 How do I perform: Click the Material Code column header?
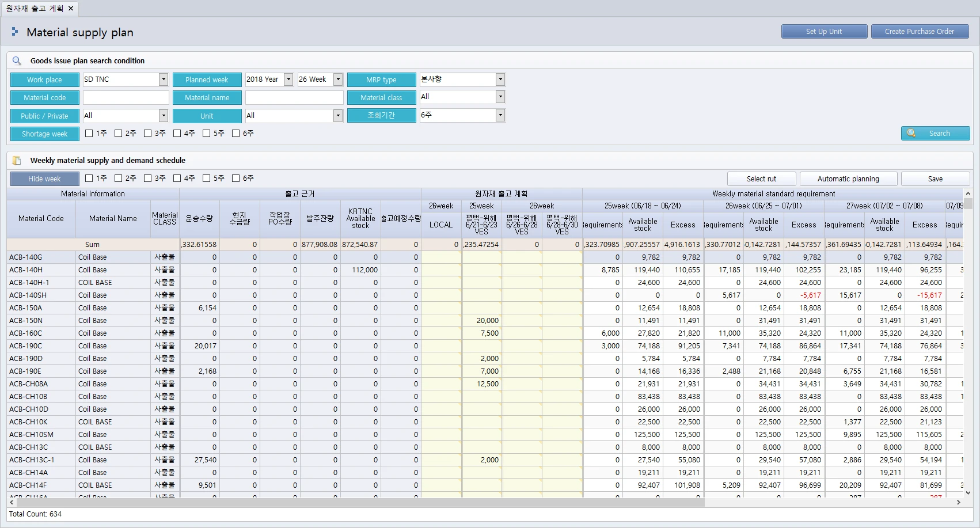tap(41, 219)
